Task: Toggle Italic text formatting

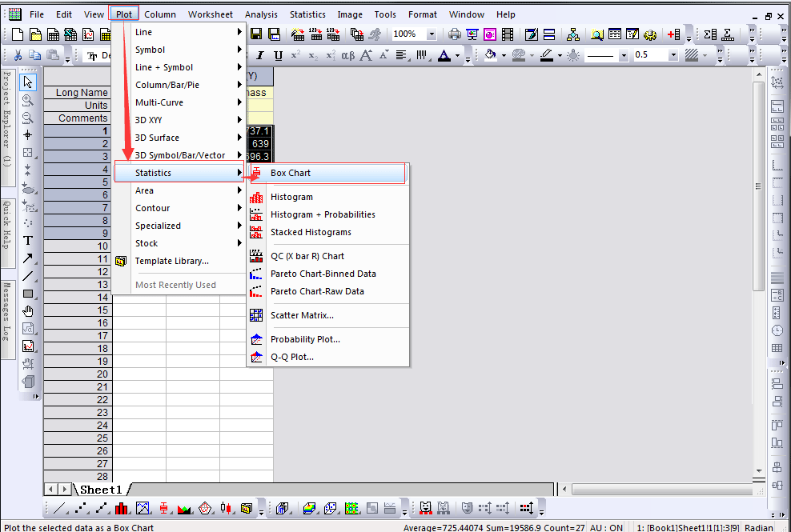Action: tap(260, 55)
